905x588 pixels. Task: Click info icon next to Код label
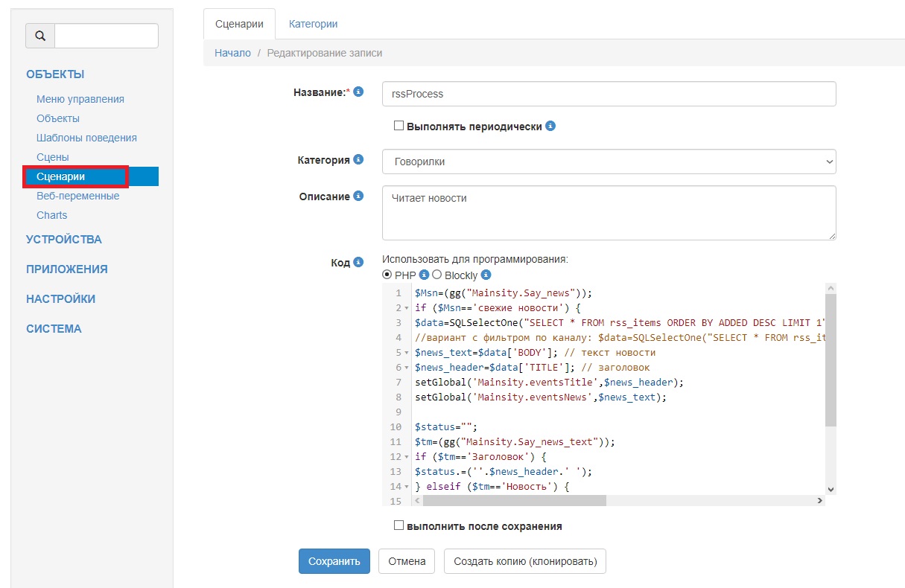[x=358, y=262]
